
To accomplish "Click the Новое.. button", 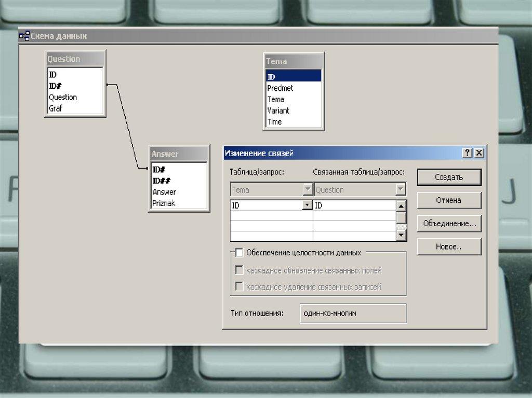I will pos(449,247).
